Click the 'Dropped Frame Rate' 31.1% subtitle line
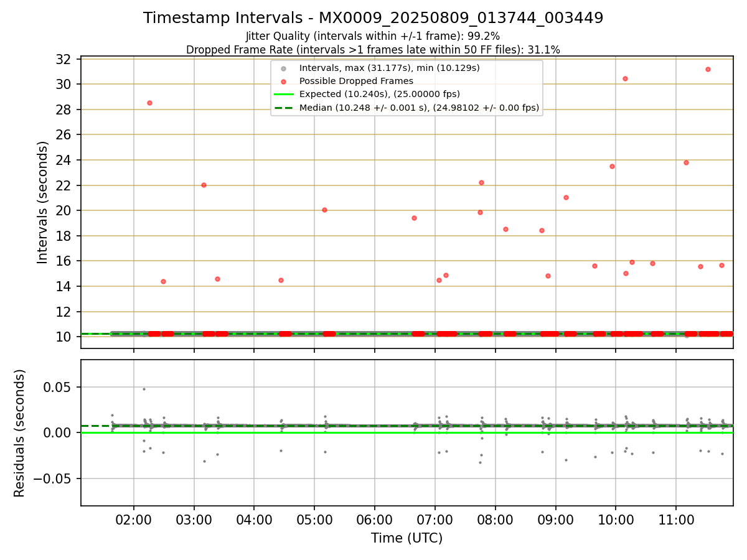Screen dimensions: 747x560 coord(373,50)
